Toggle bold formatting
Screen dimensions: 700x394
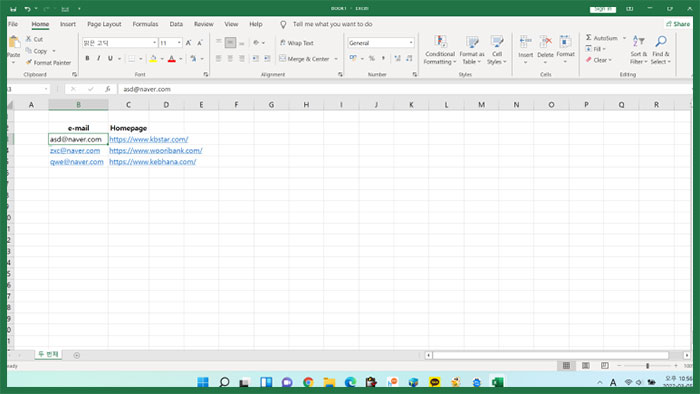click(x=87, y=58)
